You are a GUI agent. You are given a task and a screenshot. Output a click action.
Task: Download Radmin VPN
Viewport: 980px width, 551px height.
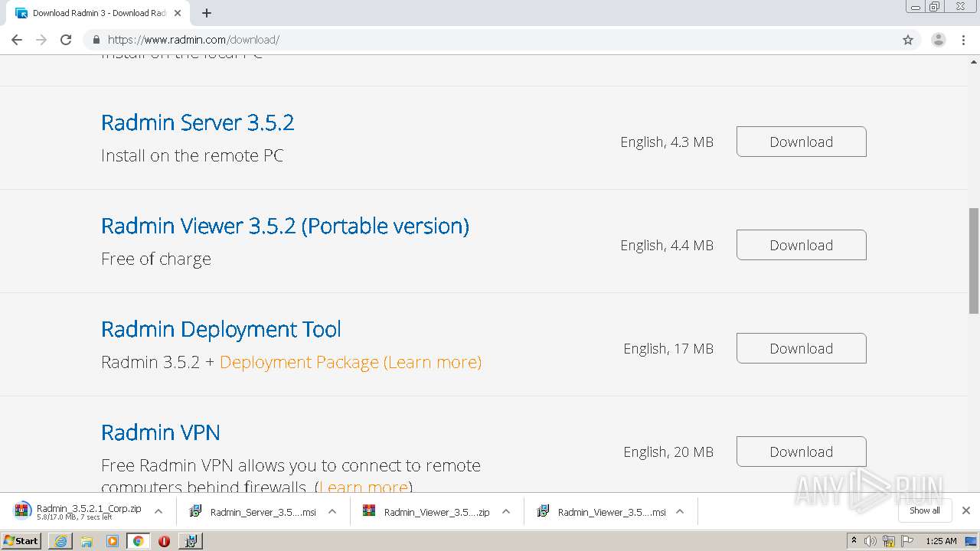click(x=801, y=452)
